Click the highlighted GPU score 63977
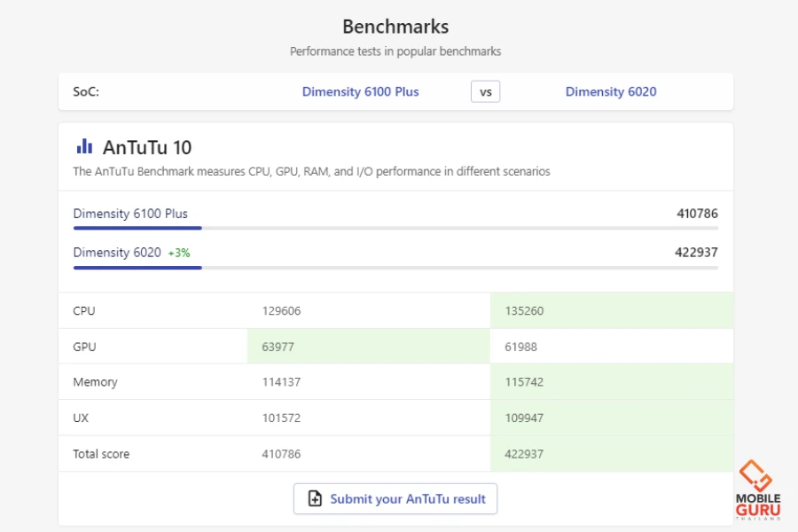This screenshot has width=798, height=532. coord(278,347)
